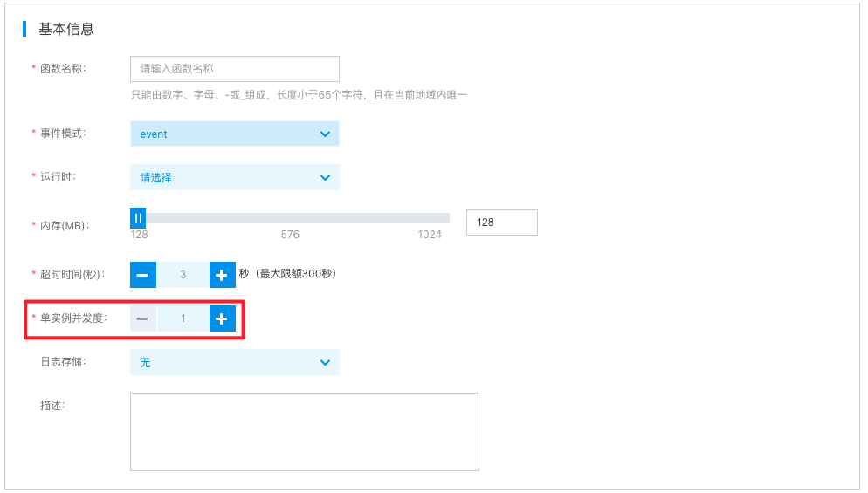This screenshot has width=868, height=493.
Task: Expand the 事件模式 chevron arrow
Action: click(325, 134)
